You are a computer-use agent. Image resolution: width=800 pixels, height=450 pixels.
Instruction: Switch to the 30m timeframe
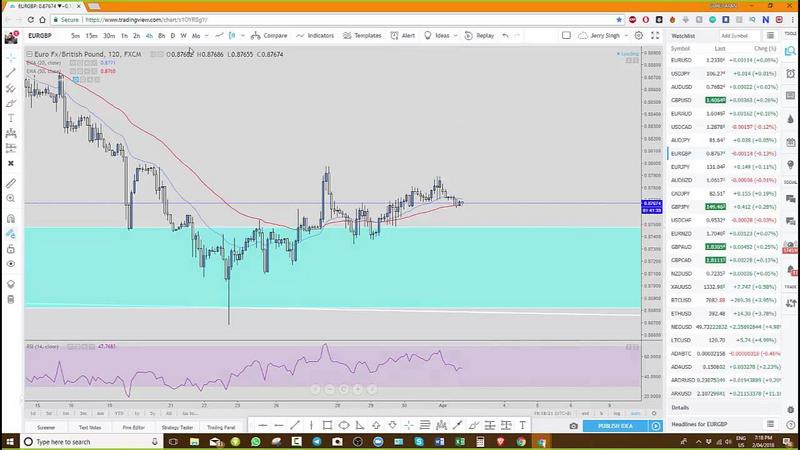click(x=109, y=36)
